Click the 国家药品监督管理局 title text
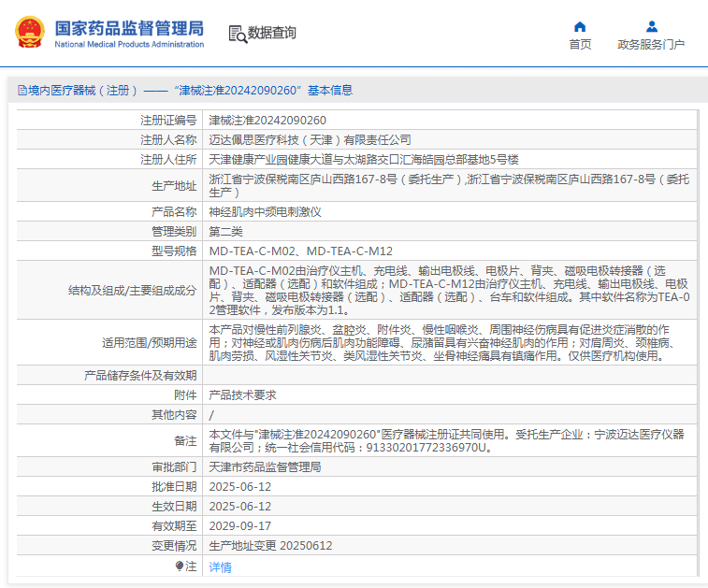Image resolution: width=708 pixels, height=588 pixels. click(128, 28)
